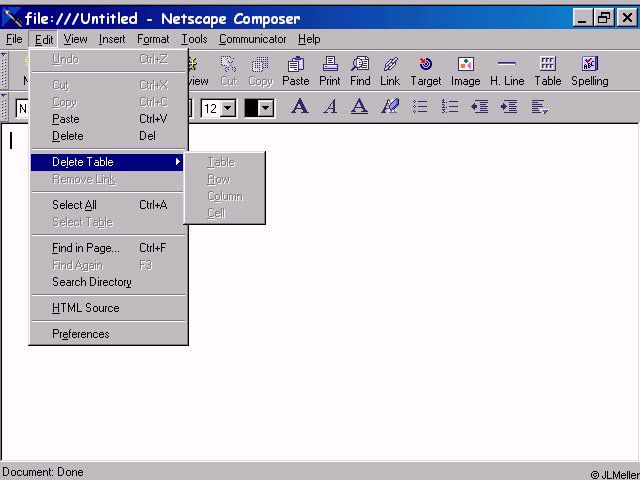Click the Find toolbar icon

click(x=360, y=71)
